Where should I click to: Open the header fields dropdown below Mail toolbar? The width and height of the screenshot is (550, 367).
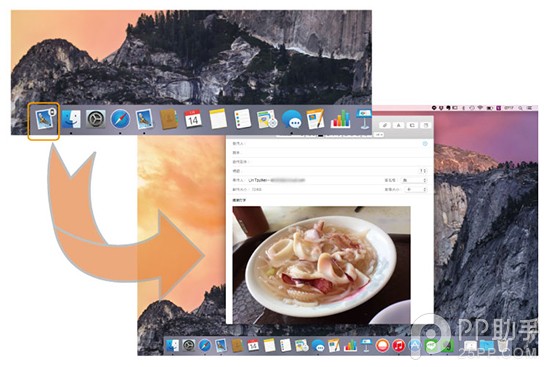point(379,134)
